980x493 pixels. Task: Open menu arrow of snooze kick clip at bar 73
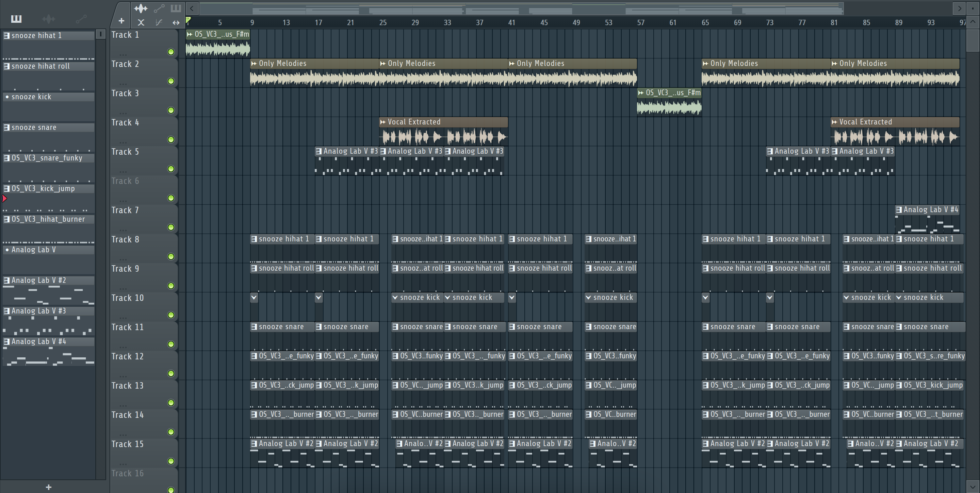tap(770, 297)
